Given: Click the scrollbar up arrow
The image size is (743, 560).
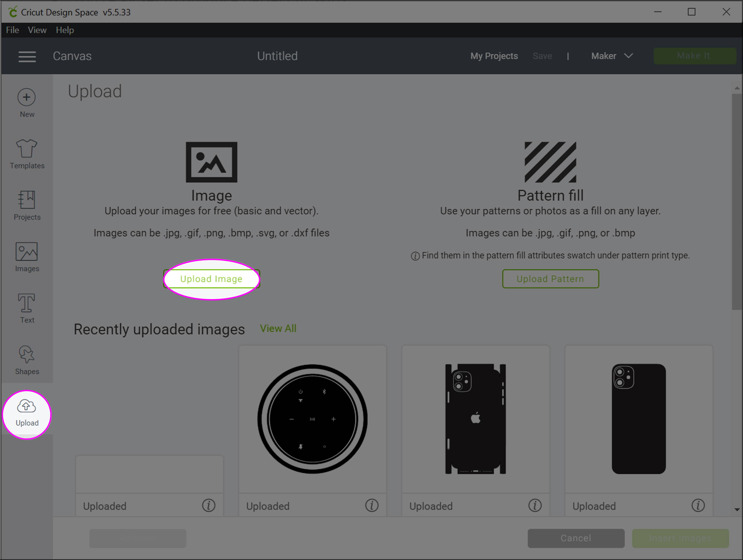Looking at the screenshot, I should (x=737, y=88).
